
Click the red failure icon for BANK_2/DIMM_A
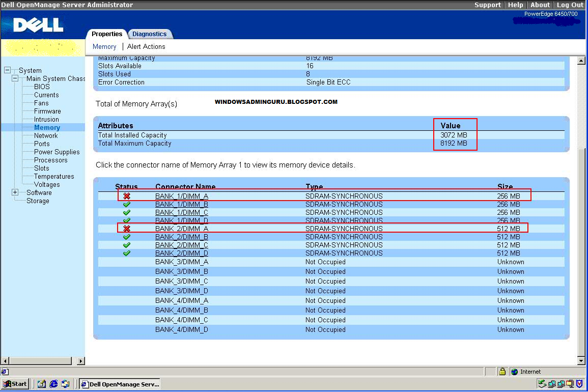point(126,228)
